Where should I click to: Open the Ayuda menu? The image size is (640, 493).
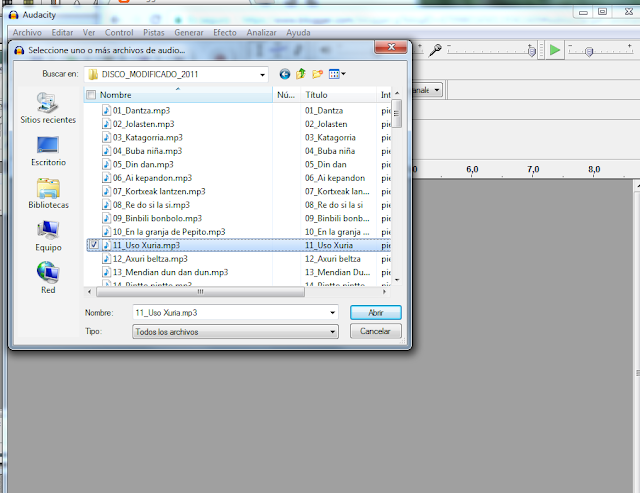[x=298, y=33]
